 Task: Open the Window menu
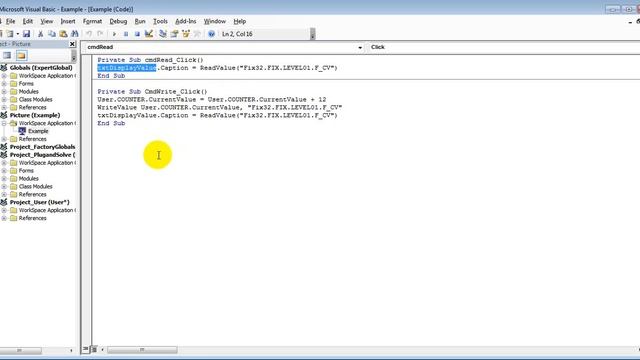tap(215, 21)
